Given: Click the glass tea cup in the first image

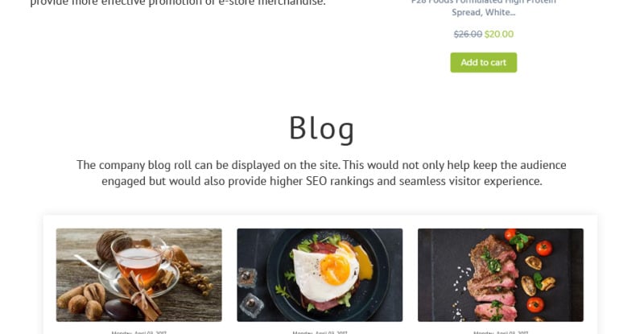Looking at the screenshot, I should pyautogui.click(x=139, y=258).
